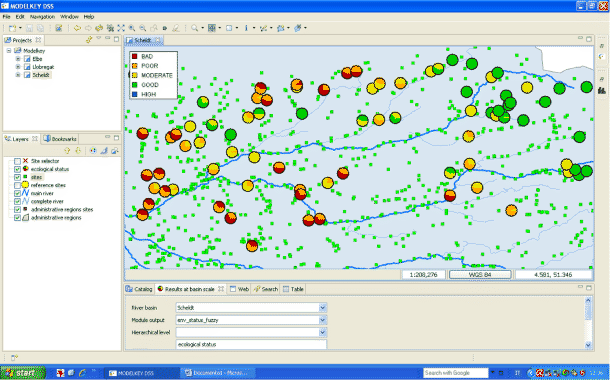Click the New project toolbar icon
This screenshot has height=380, width=610.
click(x=12, y=28)
